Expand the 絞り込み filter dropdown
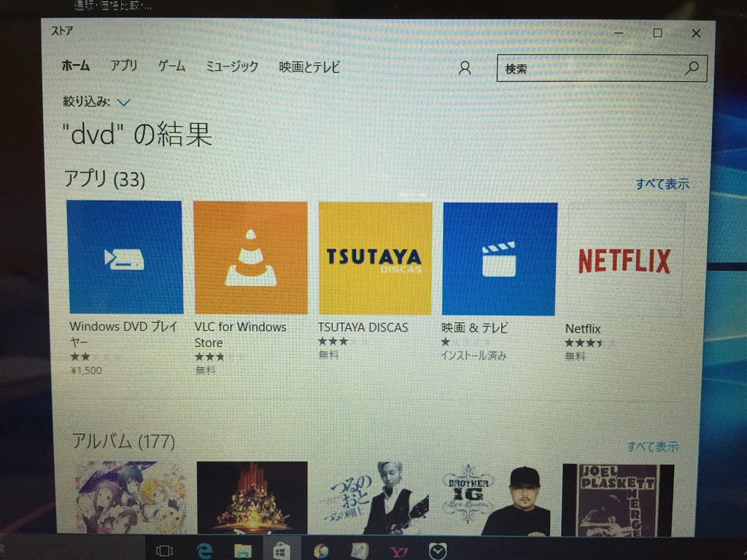Screen dimensions: 747x560 [x=123, y=102]
